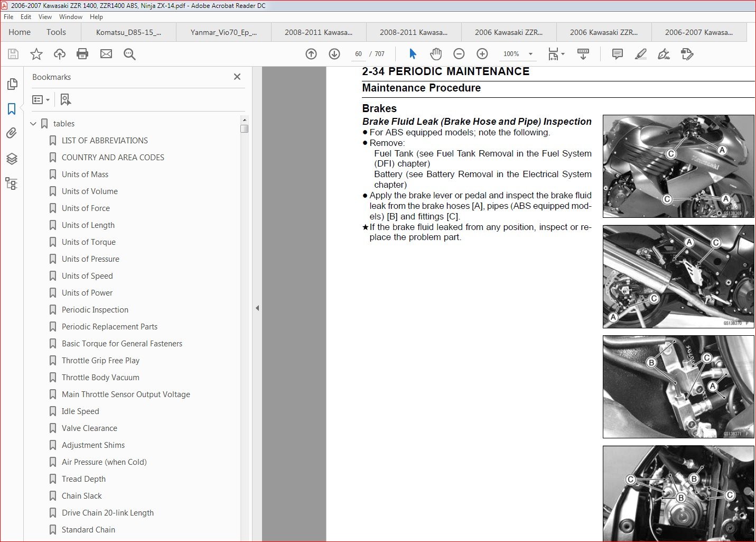Jump to Units of Torque bookmark

(x=89, y=242)
